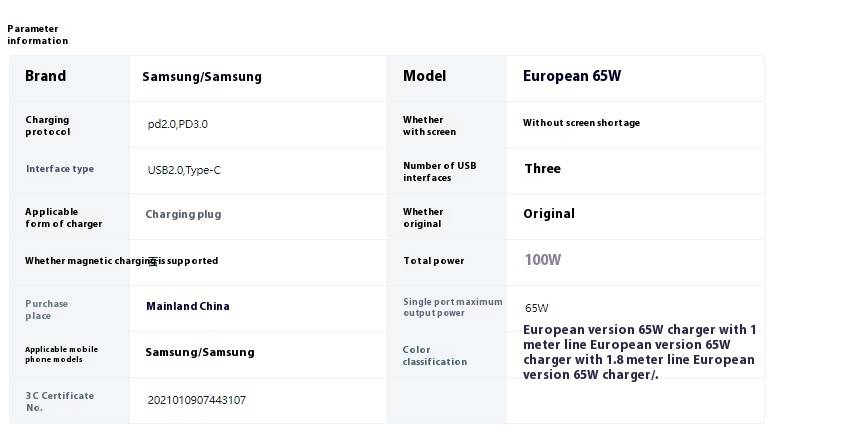
Task: Click the Color classification label
Action: click(x=434, y=356)
